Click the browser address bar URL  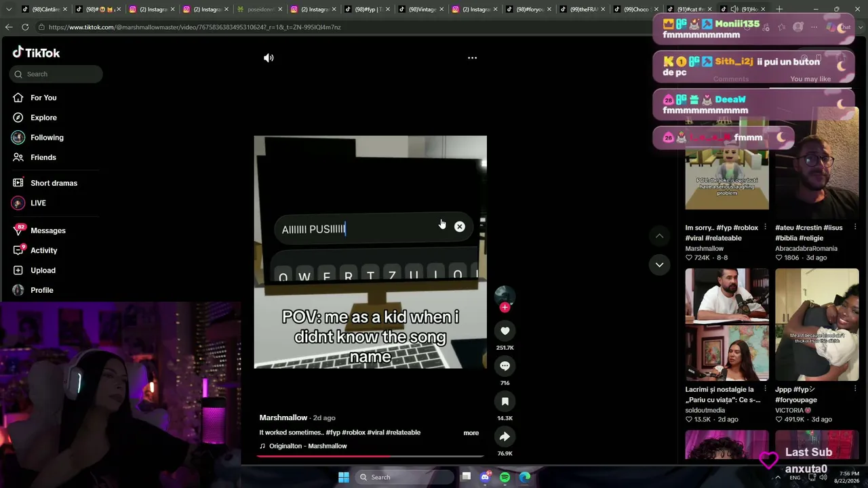pyautogui.click(x=195, y=27)
